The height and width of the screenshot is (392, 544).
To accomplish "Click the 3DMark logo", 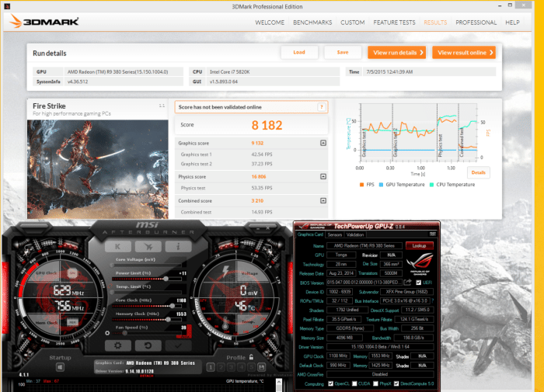I will pyautogui.click(x=44, y=22).
